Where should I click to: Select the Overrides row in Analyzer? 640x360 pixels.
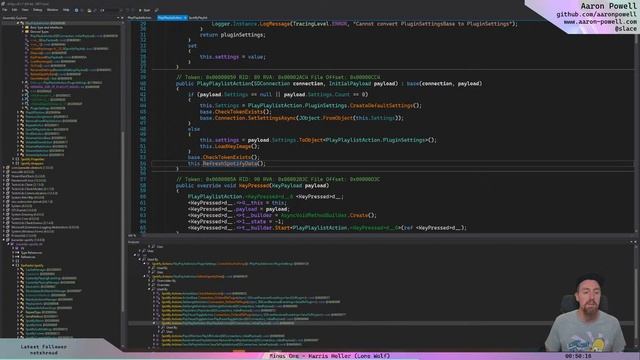[x=163, y=285]
